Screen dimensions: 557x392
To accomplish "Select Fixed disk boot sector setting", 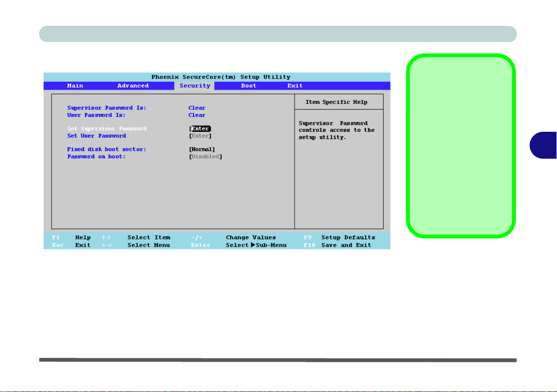I will (107, 150).
